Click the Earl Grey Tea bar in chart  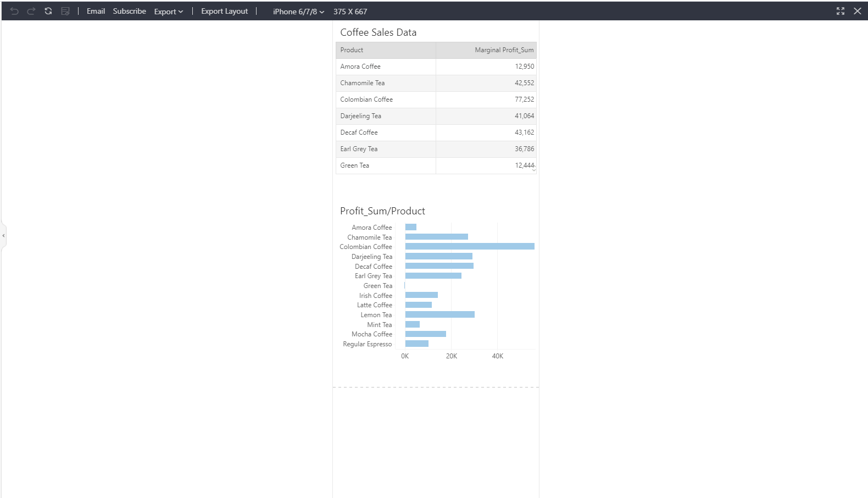click(433, 275)
